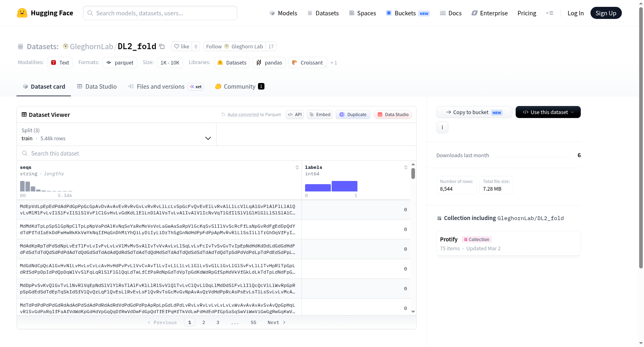The image size is (644, 347).
Task: Click the row starting MdMdKdTpLpSpSlGp
Action: [x=213, y=229]
